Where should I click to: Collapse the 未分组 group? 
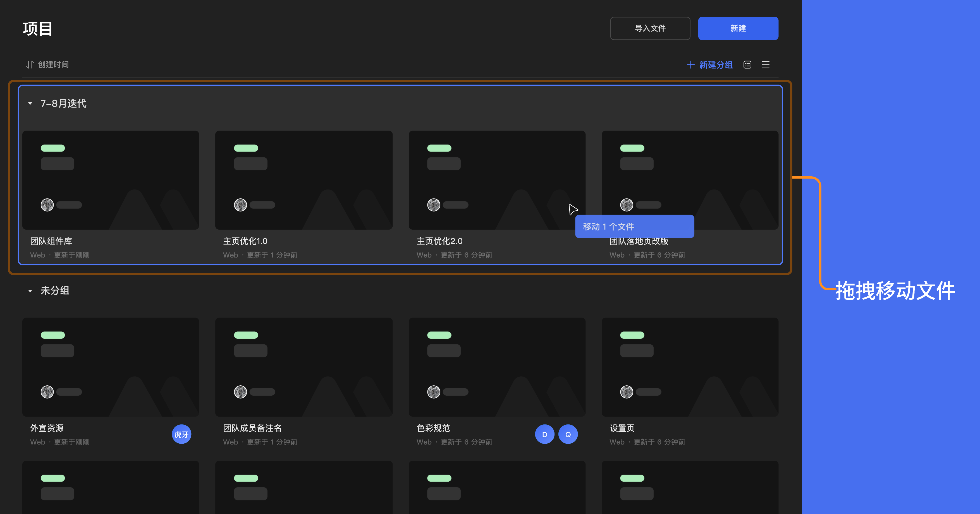tap(30, 291)
